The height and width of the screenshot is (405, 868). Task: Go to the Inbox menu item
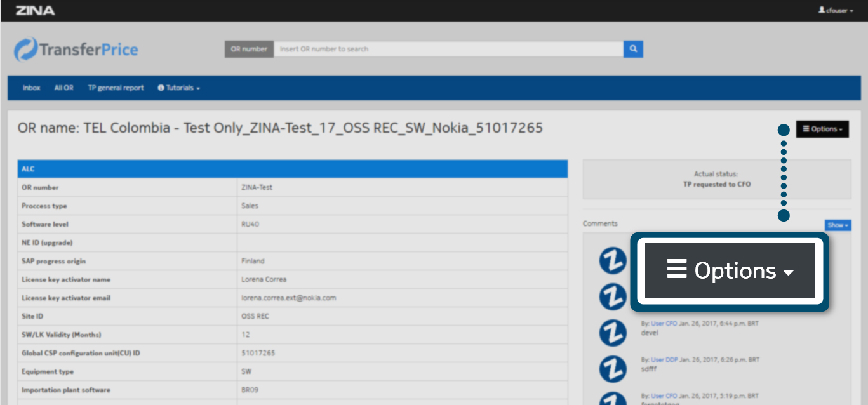31,88
